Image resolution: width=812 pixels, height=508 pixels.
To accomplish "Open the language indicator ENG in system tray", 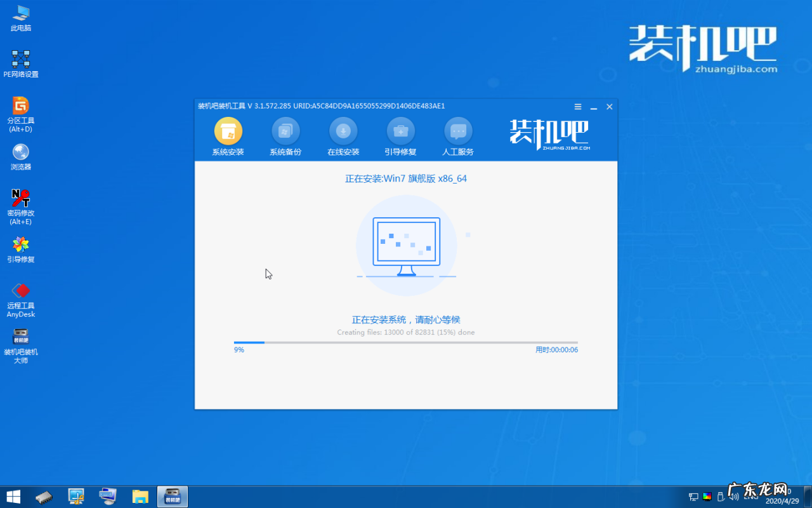I will (x=750, y=497).
